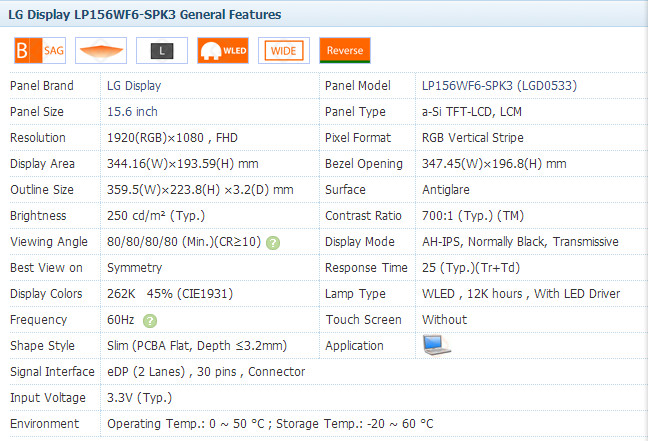Click the Display Area label
The height and width of the screenshot is (441, 648).
(x=42, y=164)
